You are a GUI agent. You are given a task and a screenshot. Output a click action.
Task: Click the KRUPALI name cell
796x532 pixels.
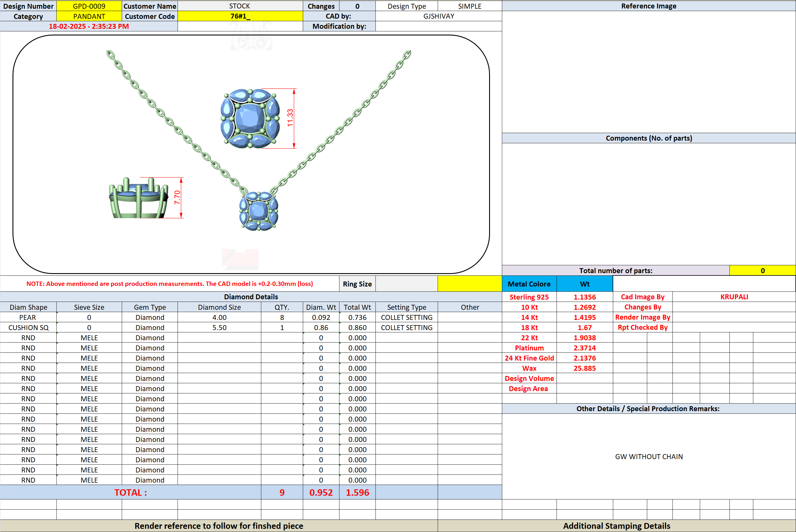pos(734,297)
